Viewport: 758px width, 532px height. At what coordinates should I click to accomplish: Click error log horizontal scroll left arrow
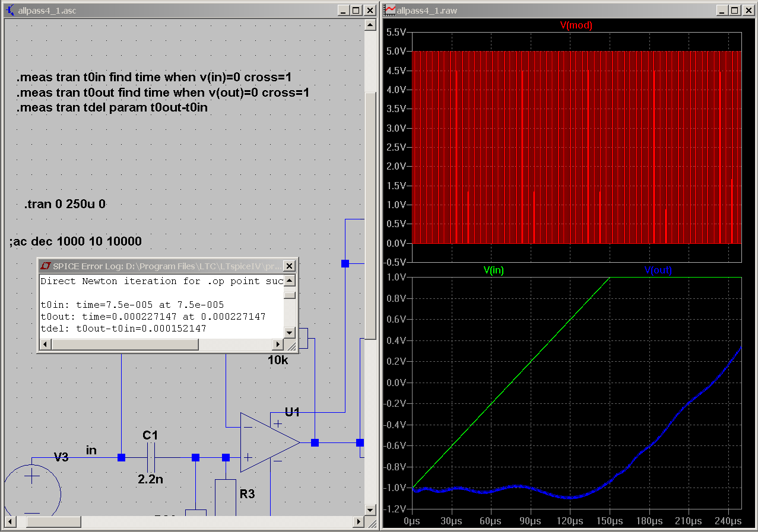(x=46, y=344)
